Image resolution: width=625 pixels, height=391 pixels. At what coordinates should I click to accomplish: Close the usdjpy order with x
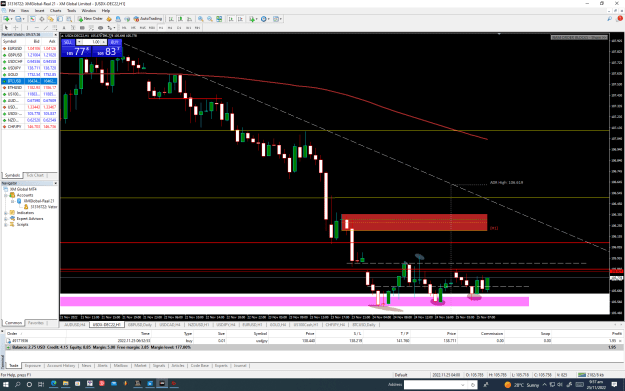620,341
